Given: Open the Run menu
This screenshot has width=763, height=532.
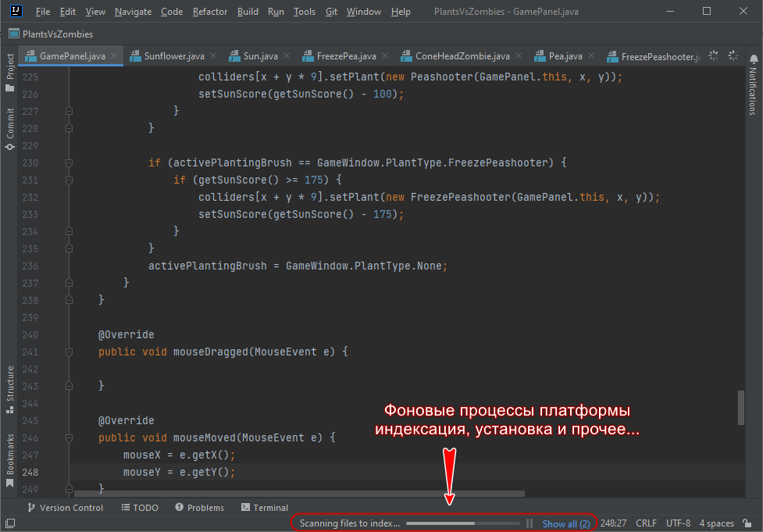Looking at the screenshot, I should (276, 12).
